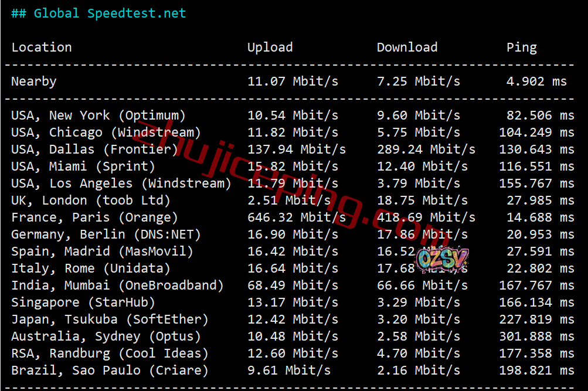Click the 289.24 Mbit/s download value
This screenshot has height=391, width=588.
[x=426, y=149]
